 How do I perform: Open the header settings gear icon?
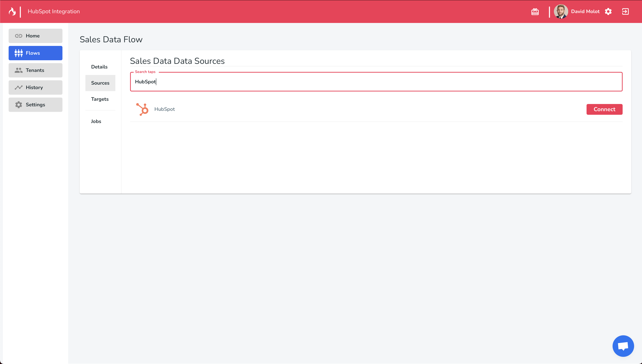pos(608,11)
